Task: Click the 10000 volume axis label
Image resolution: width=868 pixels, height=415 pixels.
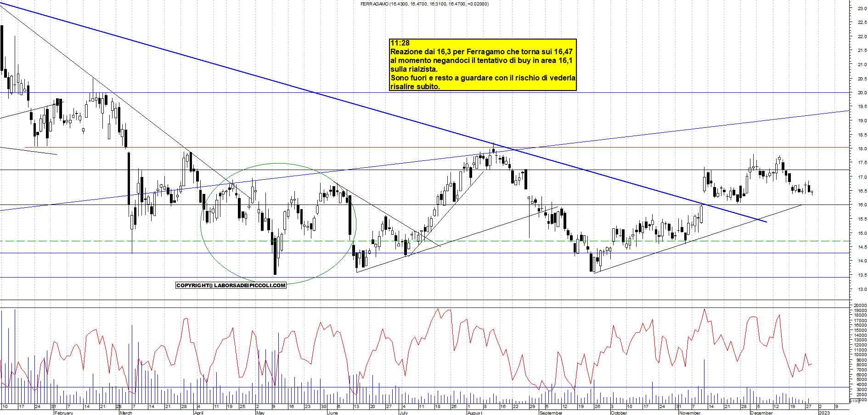Action: [860, 355]
